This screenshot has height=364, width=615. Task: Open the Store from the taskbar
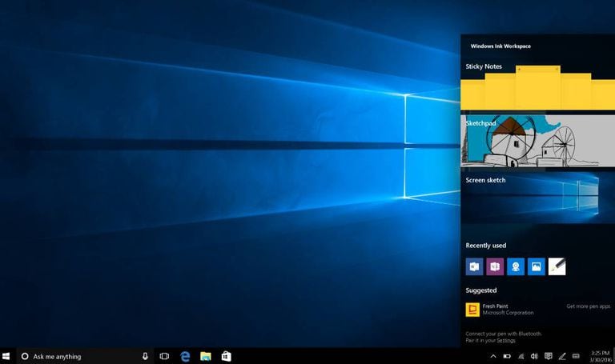click(x=227, y=356)
